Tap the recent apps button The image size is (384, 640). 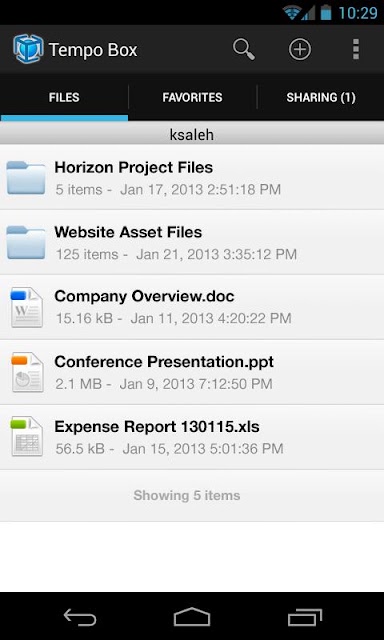[305, 617]
